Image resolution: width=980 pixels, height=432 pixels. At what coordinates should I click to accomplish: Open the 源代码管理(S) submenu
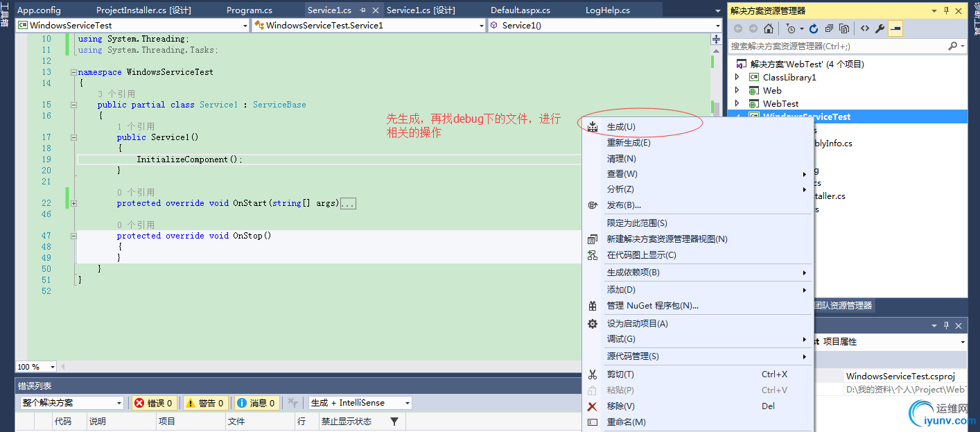pyautogui.click(x=698, y=356)
